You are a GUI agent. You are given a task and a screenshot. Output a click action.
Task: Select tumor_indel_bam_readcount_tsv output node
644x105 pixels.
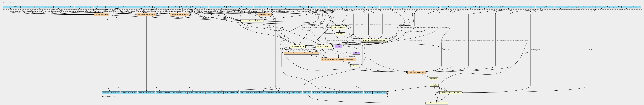(252, 93)
